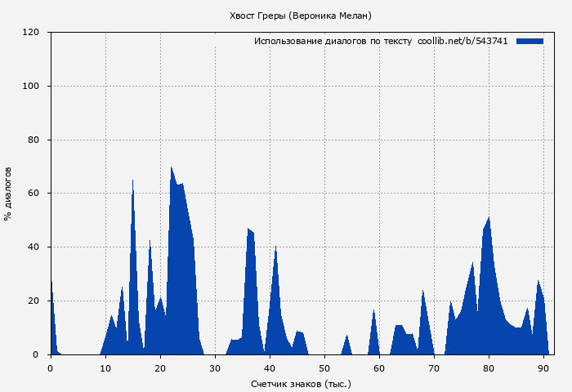Click the 100 tick label on the y-axis
Screen dimensions: 572x392
pos(32,87)
